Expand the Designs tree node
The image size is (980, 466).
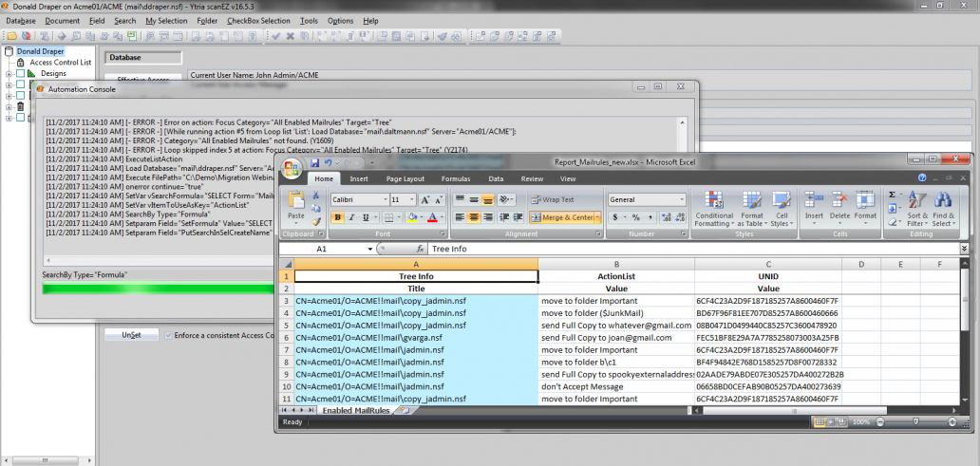[9, 74]
